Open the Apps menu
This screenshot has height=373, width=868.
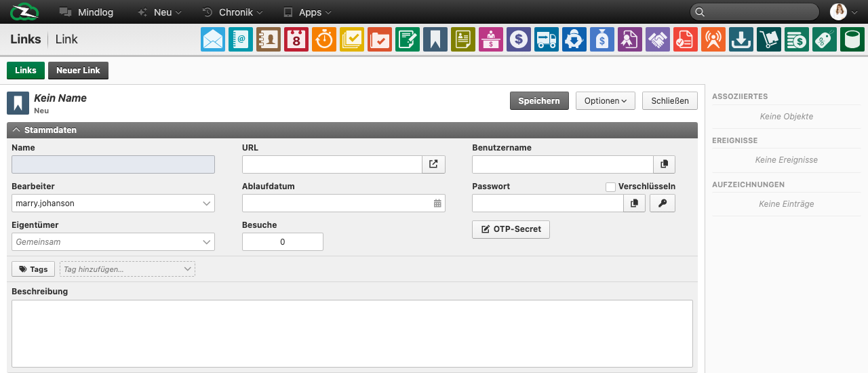307,12
